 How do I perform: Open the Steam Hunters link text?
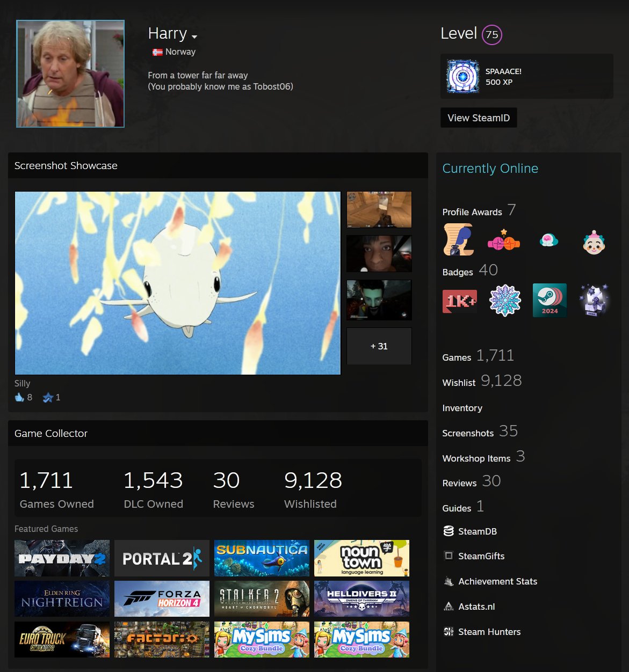(489, 632)
